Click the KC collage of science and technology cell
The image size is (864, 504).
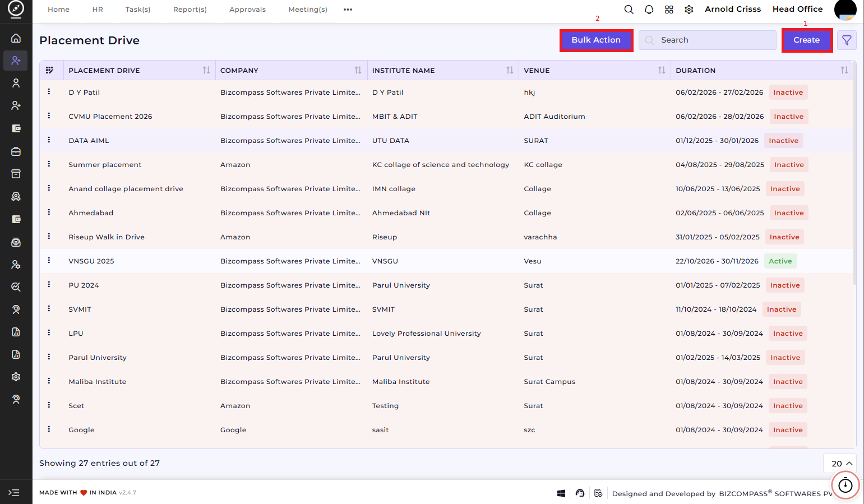pyautogui.click(x=441, y=165)
